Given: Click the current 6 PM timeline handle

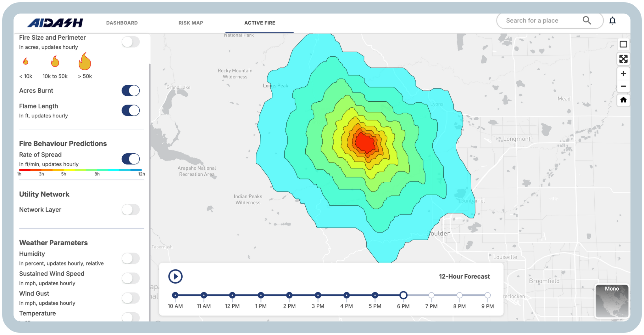Looking at the screenshot, I should 403,295.
